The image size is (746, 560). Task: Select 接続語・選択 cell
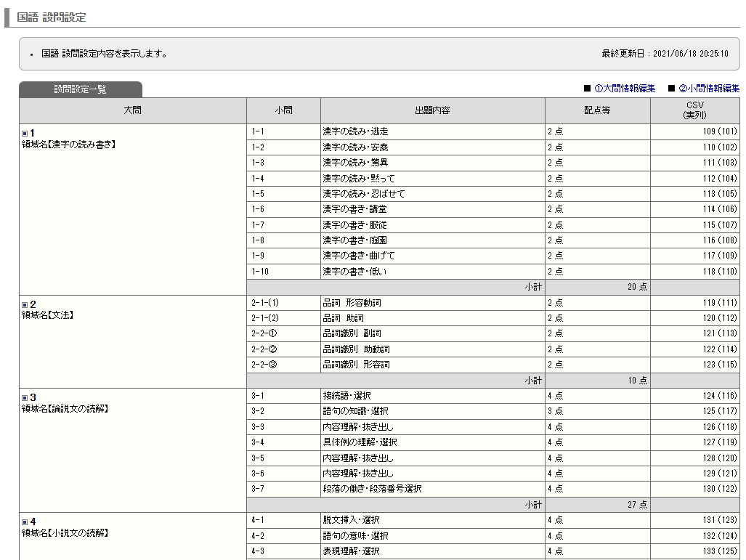tap(432, 396)
